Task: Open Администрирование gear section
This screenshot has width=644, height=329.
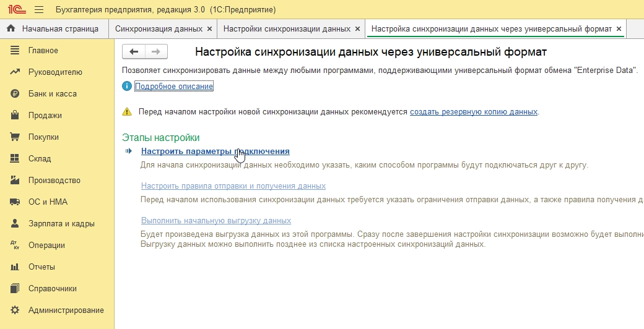Action: click(66, 310)
